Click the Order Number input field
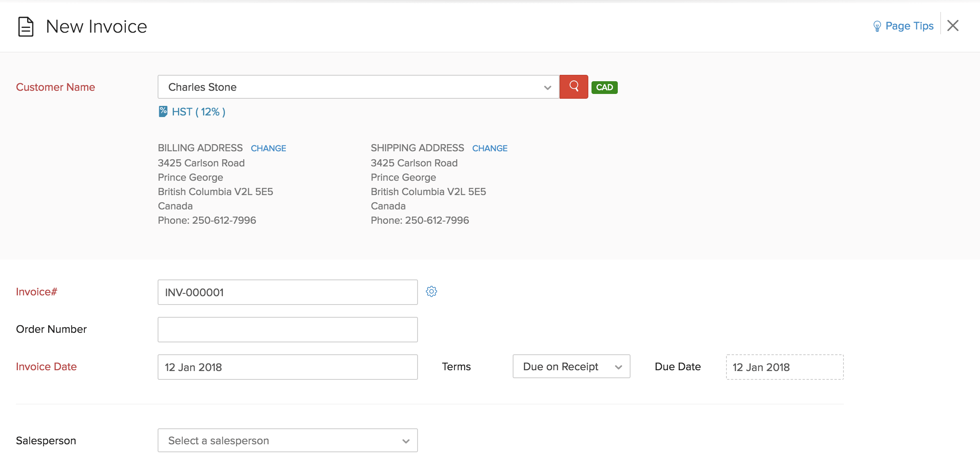 point(287,329)
